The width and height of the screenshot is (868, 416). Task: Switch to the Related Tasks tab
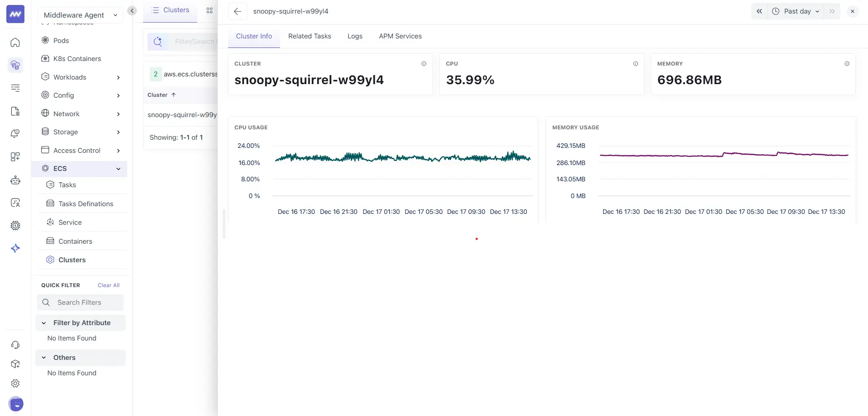coord(310,36)
